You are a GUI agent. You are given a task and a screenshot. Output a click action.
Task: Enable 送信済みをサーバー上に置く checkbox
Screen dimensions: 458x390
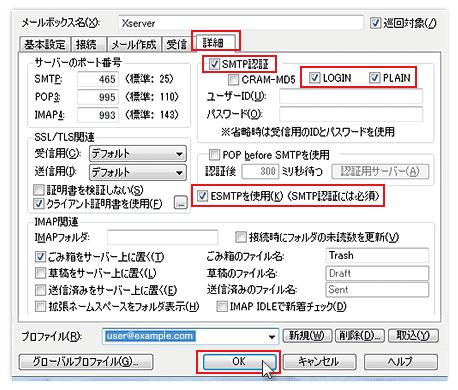tap(40, 290)
